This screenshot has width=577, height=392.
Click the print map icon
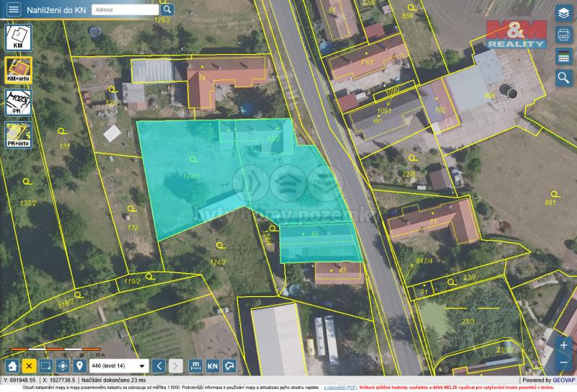coord(563,35)
